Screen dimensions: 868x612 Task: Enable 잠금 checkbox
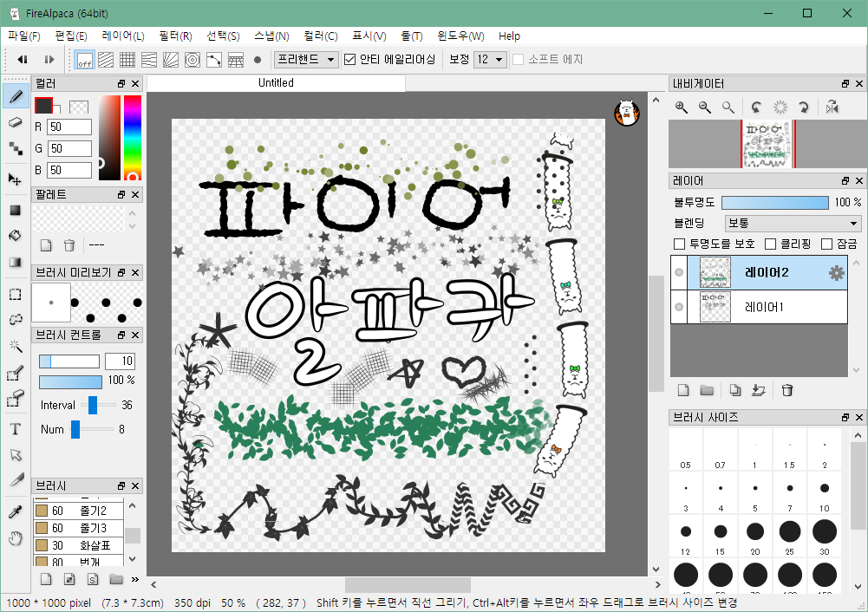pos(827,244)
